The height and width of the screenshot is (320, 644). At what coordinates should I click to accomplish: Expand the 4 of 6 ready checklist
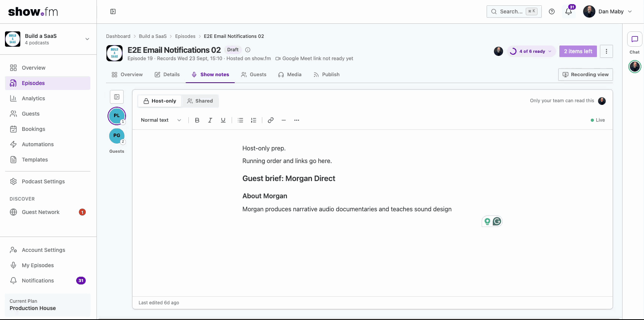pos(531,51)
